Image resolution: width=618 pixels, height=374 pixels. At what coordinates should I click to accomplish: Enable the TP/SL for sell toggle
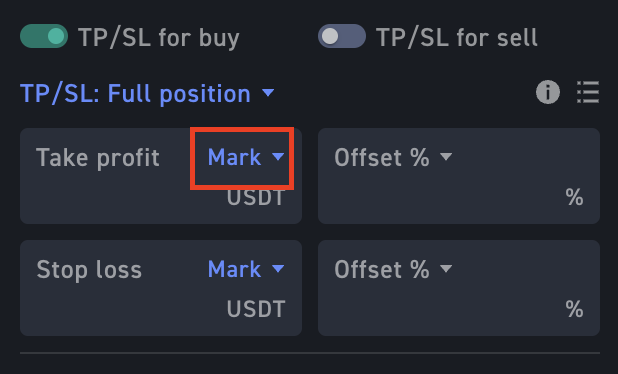click(342, 36)
